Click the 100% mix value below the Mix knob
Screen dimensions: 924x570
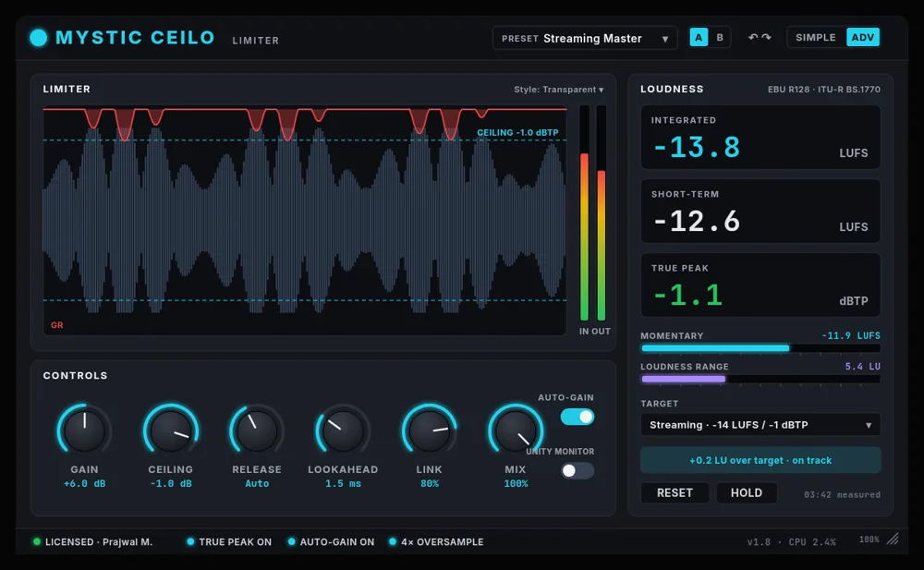coord(516,483)
